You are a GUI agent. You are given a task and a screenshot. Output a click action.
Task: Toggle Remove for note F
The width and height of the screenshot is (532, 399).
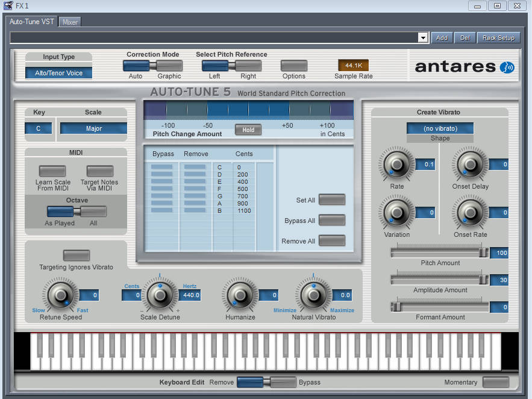pos(195,189)
